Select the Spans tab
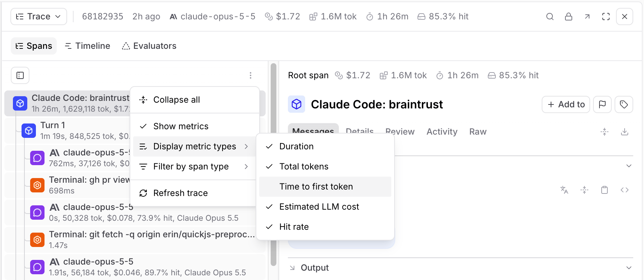 (x=34, y=46)
